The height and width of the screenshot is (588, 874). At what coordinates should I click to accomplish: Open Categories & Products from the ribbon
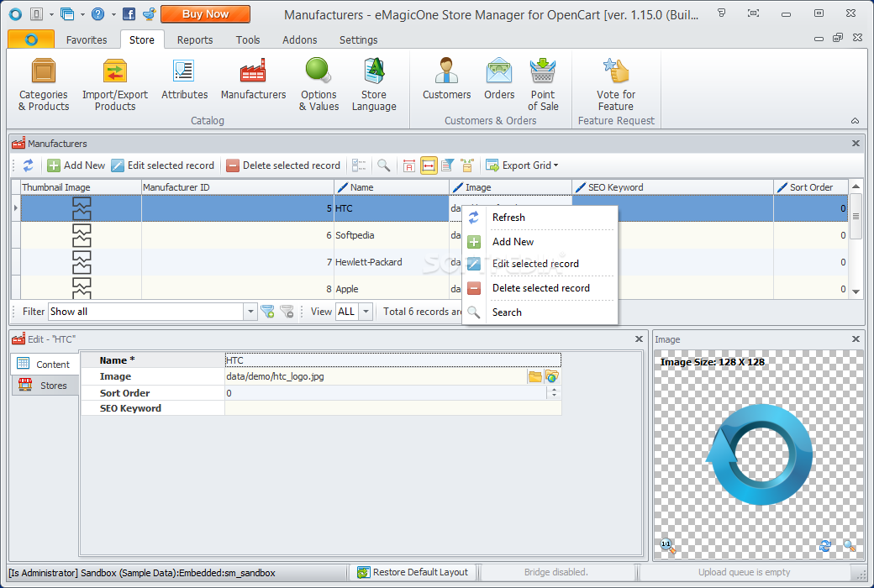[x=44, y=85]
